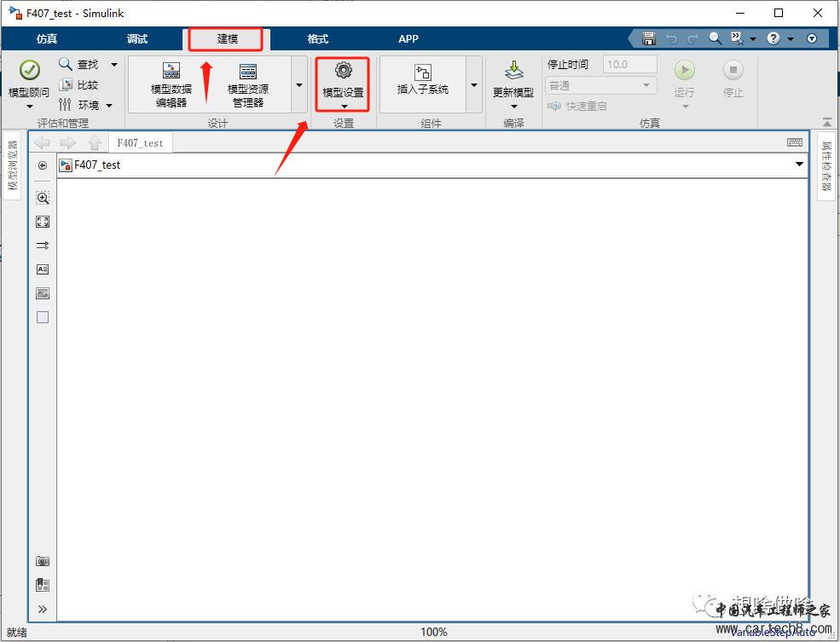Expand the F407_test breadcrumb dropdown arrow
This screenshot has width=840, height=642.
pos(799,165)
